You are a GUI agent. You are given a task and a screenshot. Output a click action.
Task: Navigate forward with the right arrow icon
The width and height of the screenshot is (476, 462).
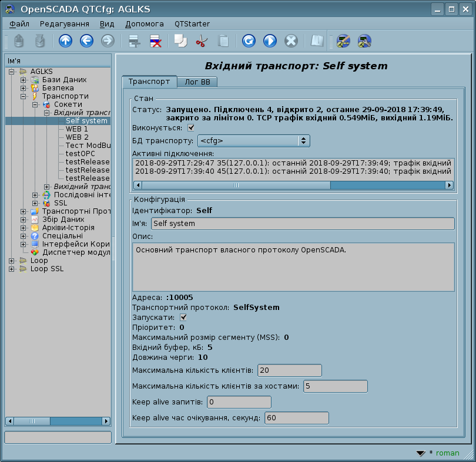(x=108, y=41)
